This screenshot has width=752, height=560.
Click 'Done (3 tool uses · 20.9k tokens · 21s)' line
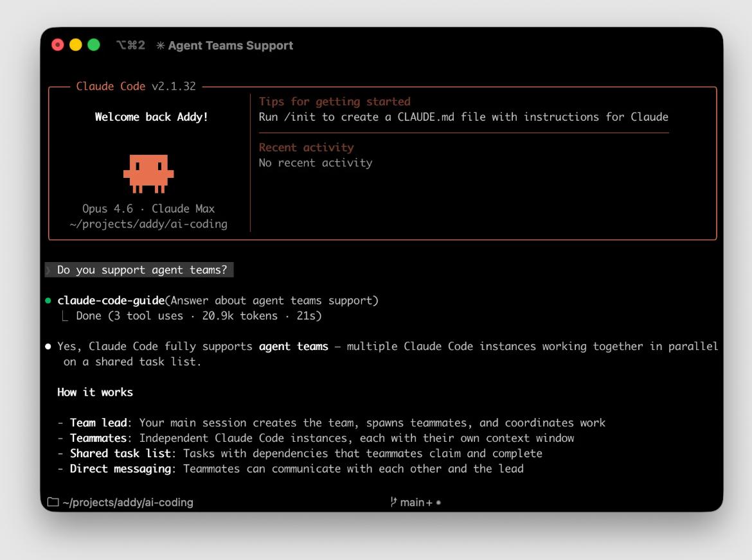199,316
